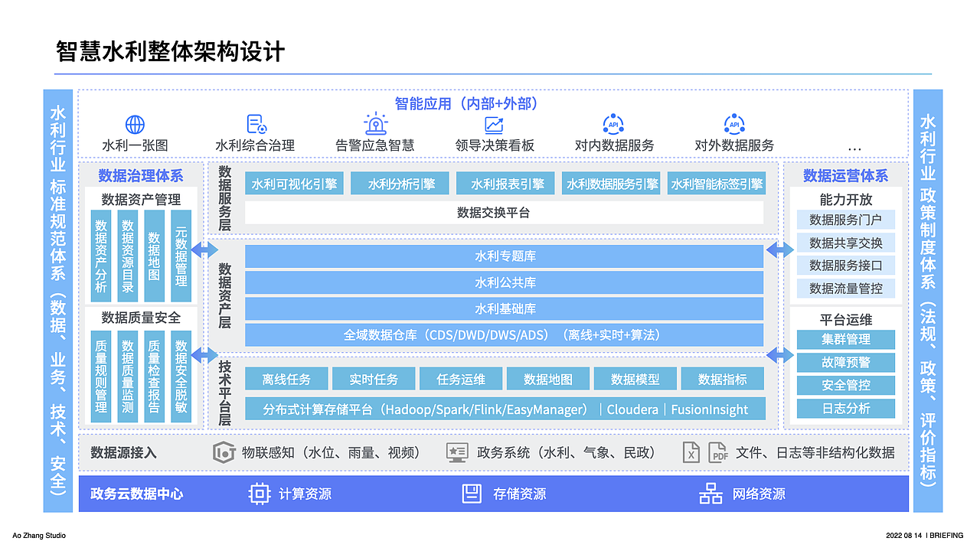
Task: Select the 水利分析引擎 box
Action: [x=400, y=184]
